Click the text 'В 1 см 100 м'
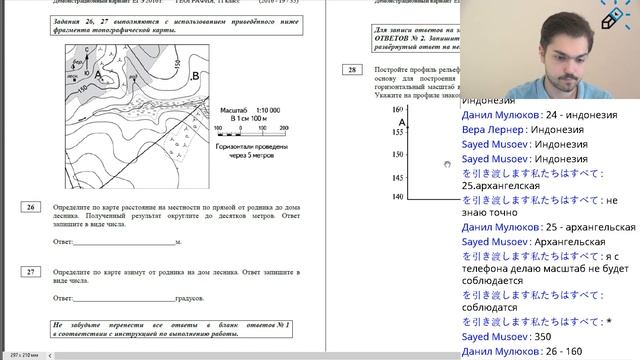The height and width of the screenshot is (360, 640). (249, 118)
